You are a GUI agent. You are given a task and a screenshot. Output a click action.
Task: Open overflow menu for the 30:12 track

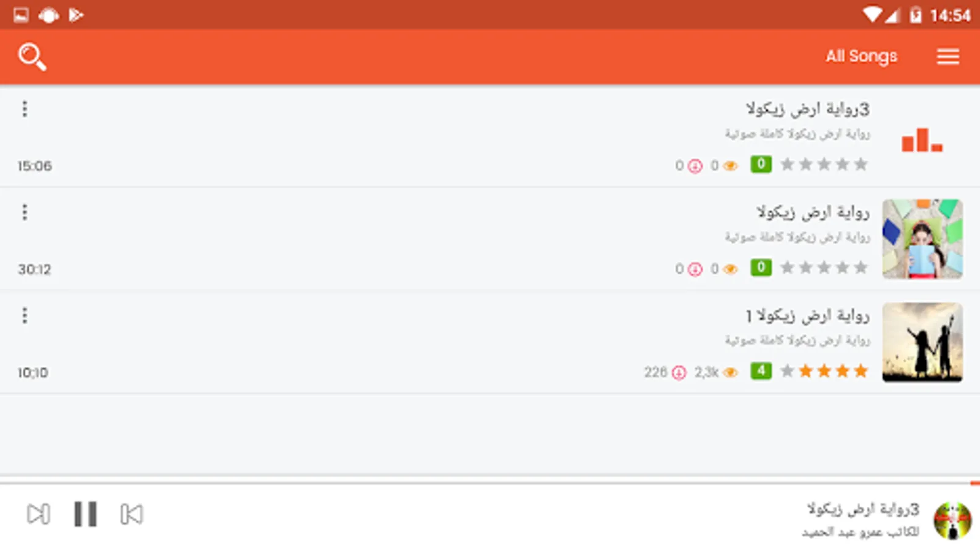[x=24, y=212]
